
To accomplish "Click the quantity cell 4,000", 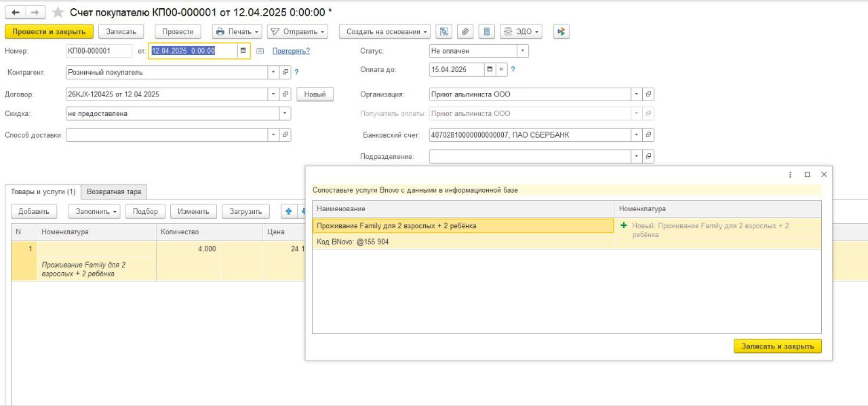I will pos(188,249).
